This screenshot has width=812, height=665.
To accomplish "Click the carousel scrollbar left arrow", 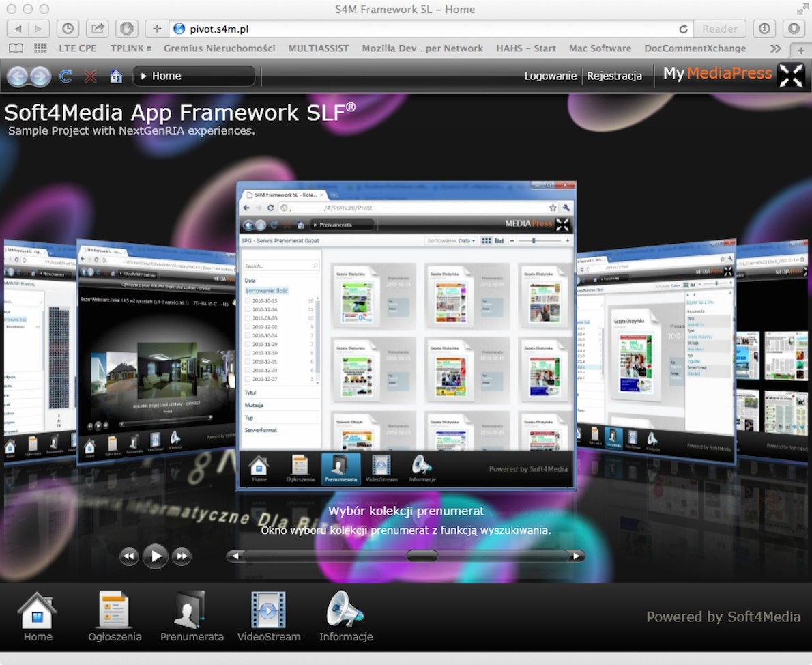I will (x=235, y=556).
